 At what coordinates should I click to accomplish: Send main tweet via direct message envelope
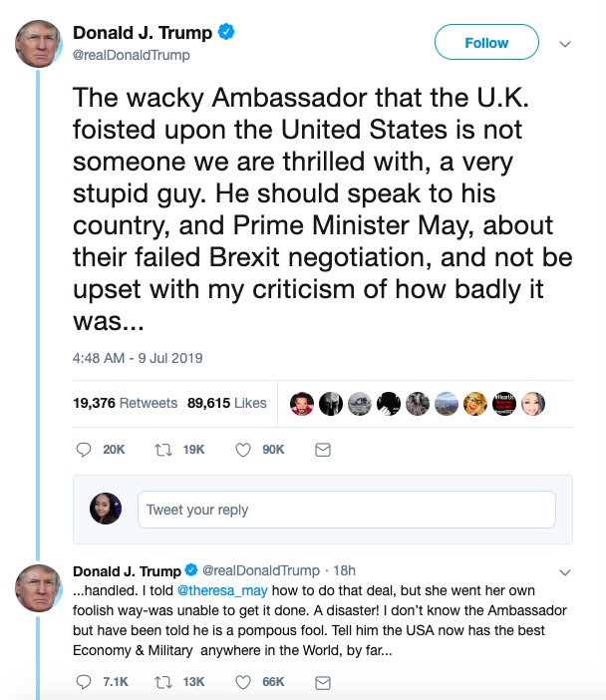tap(322, 450)
